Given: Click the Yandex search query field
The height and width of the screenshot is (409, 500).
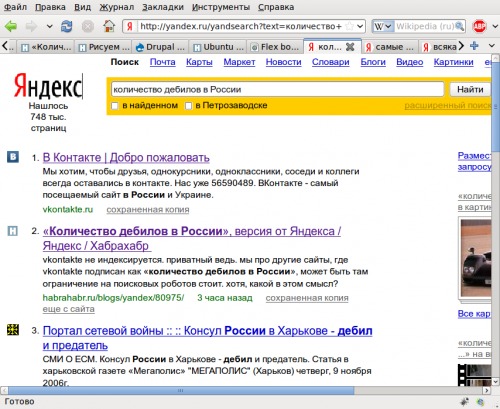Looking at the screenshot, I should [x=277, y=89].
